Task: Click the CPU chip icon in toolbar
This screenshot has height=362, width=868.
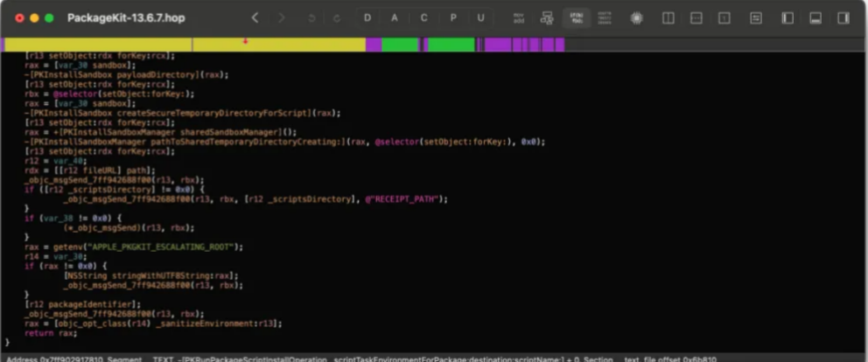Action: (x=637, y=18)
